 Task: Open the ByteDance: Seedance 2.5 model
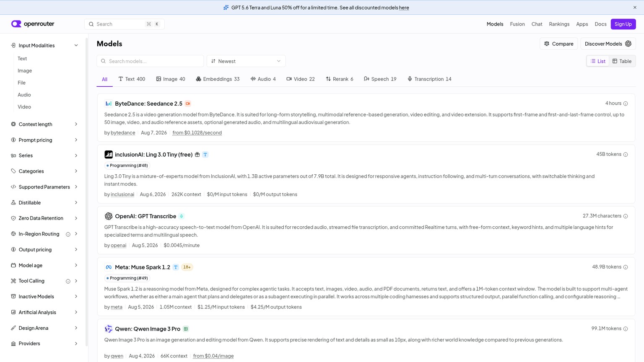148,103
